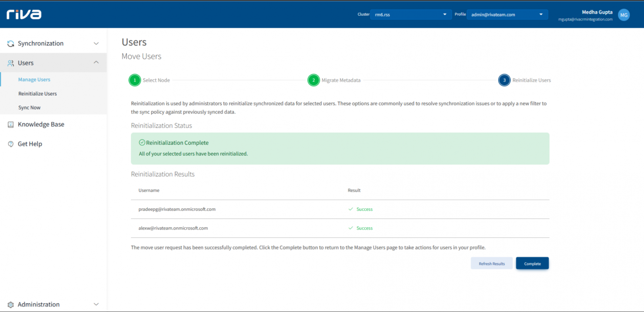Open Administration section
The height and width of the screenshot is (312, 644).
[x=53, y=304]
